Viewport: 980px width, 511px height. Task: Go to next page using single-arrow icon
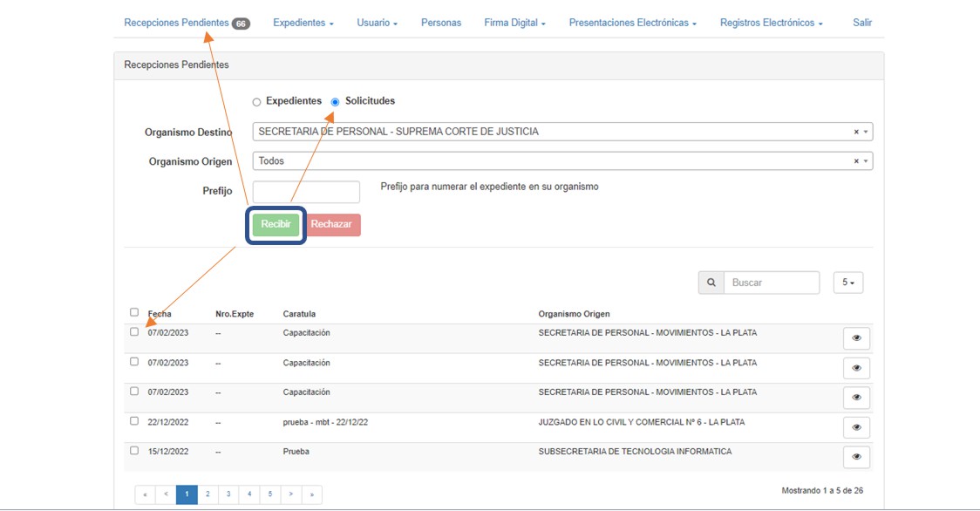coord(291,494)
